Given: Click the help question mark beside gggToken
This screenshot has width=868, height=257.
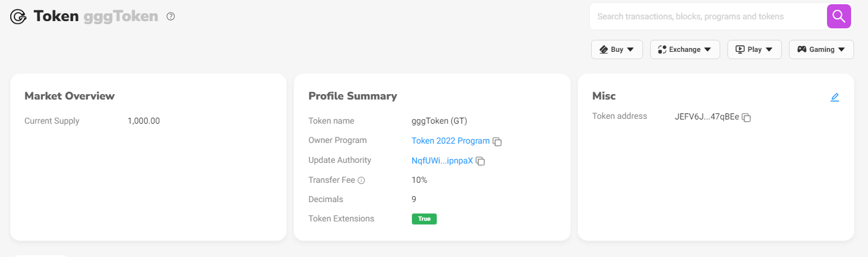Looking at the screenshot, I should click(x=171, y=17).
